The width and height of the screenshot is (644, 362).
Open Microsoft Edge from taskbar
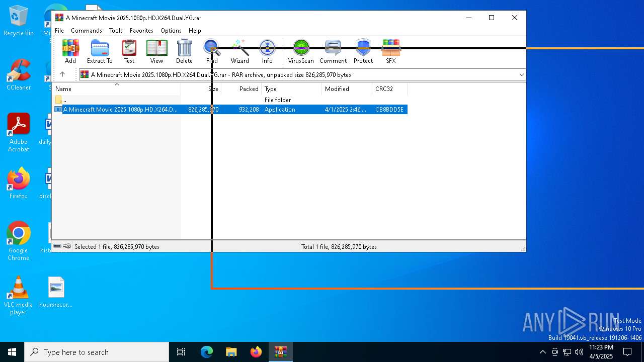(x=207, y=352)
